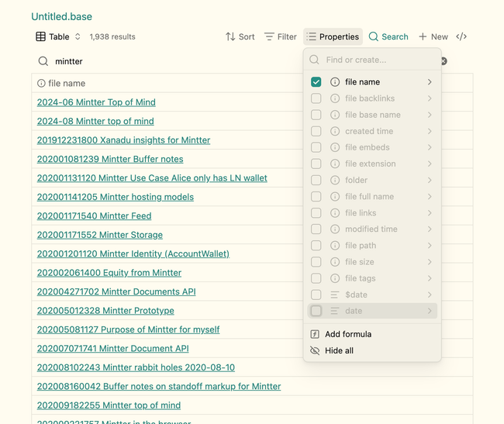Screen dimensions: 504x424
Task: Enable the $date property checkbox
Action: click(316, 295)
